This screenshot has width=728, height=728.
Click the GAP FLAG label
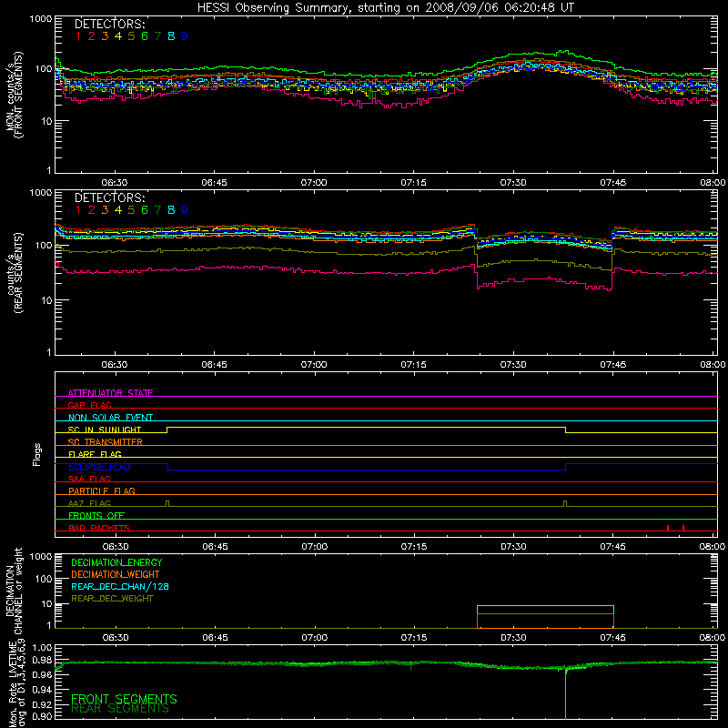89,405
